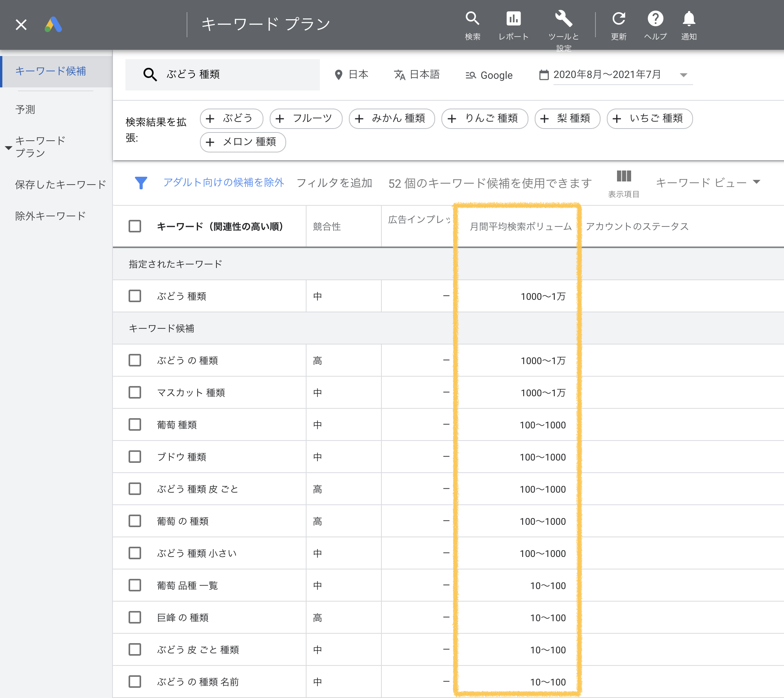Sort by キーワード（関連性の高い順） column header
This screenshot has height=698, width=784.
220,227
